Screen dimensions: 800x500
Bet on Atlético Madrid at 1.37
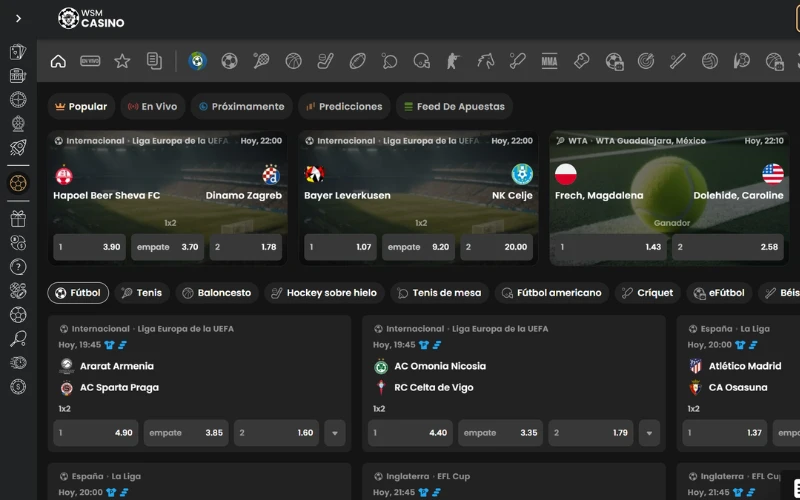[x=724, y=433]
